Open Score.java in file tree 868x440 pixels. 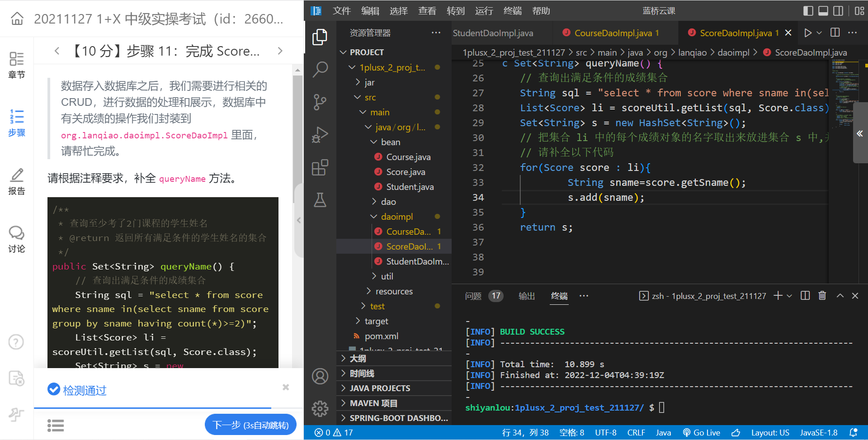point(406,172)
